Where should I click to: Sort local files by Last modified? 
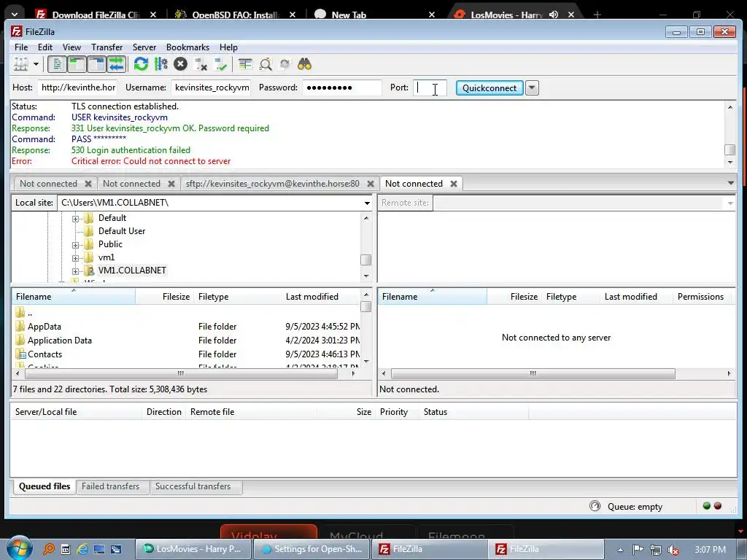[x=320, y=297]
